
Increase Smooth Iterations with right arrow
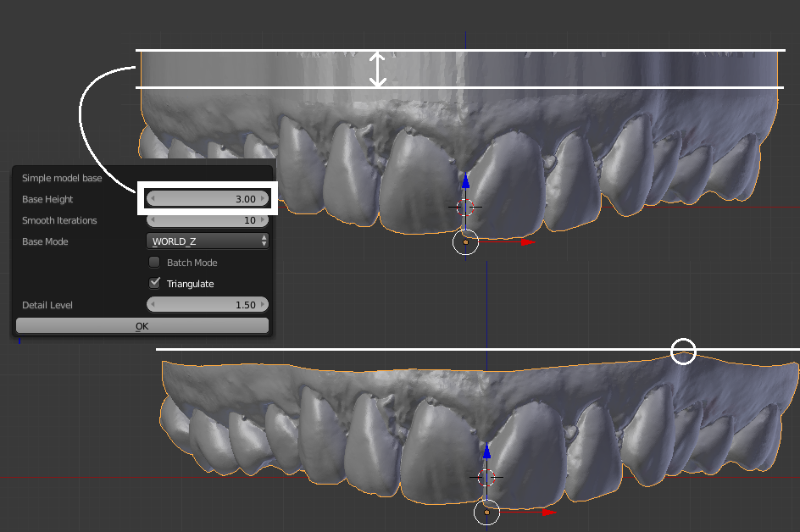coord(262,220)
